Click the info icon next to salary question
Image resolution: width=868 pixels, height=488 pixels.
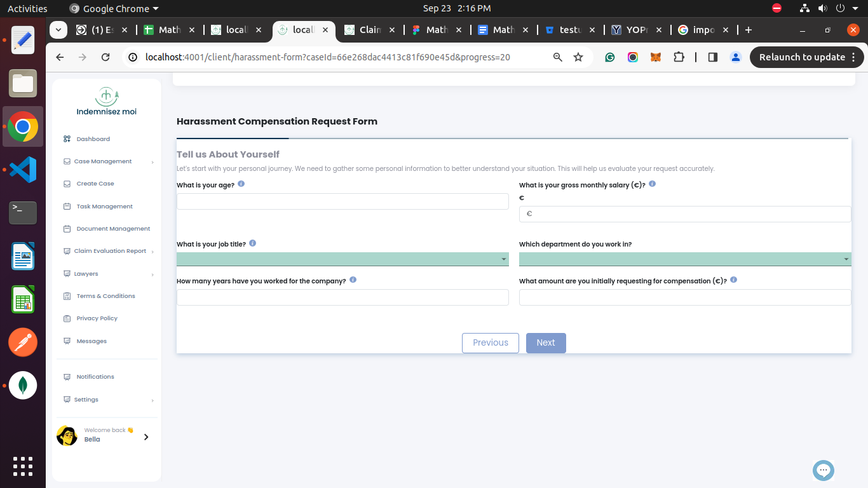pos(653,184)
